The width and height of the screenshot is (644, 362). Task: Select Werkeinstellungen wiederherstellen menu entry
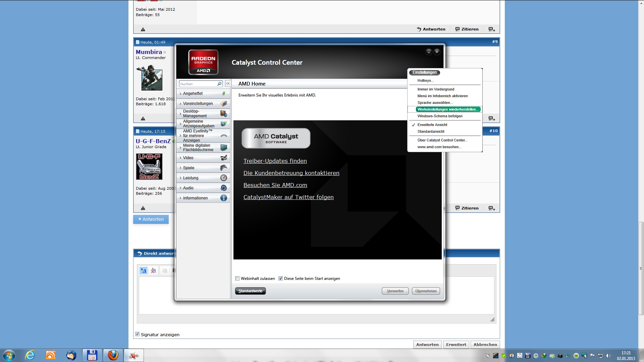point(448,109)
